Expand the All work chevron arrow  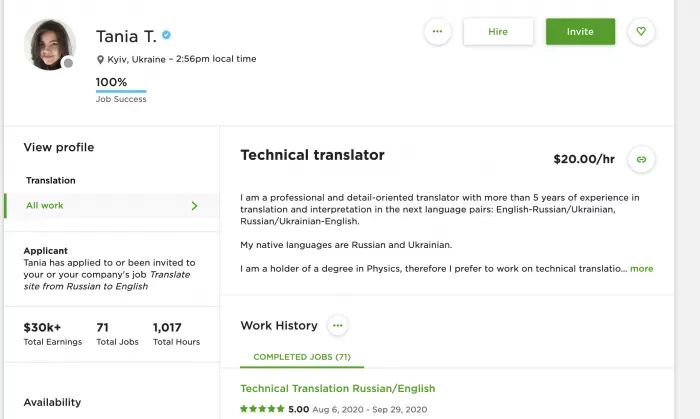[x=195, y=206]
